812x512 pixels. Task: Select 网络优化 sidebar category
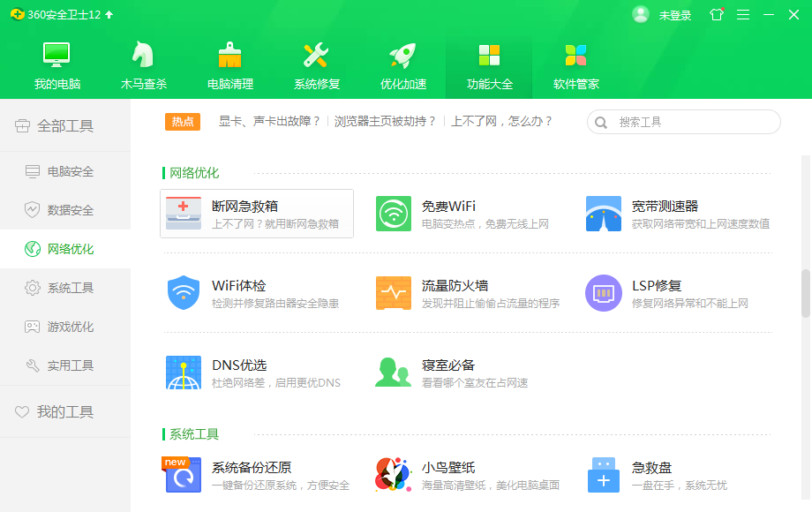(x=65, y=249)
